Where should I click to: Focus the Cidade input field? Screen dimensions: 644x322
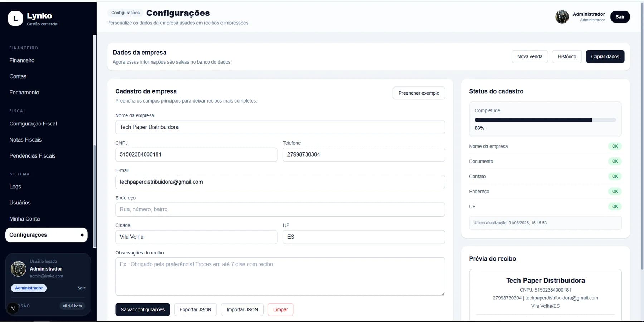pyautogui.click(x=196, y=237)
